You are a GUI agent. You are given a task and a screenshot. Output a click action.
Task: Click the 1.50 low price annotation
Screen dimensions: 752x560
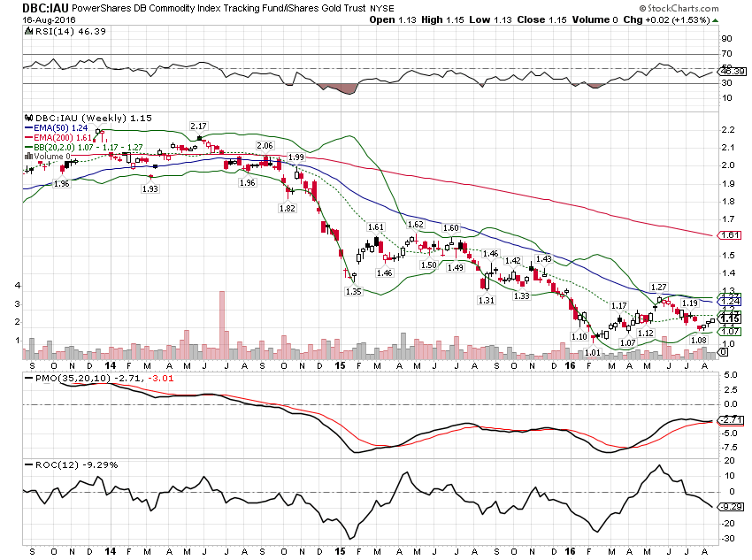coord(429,265)
